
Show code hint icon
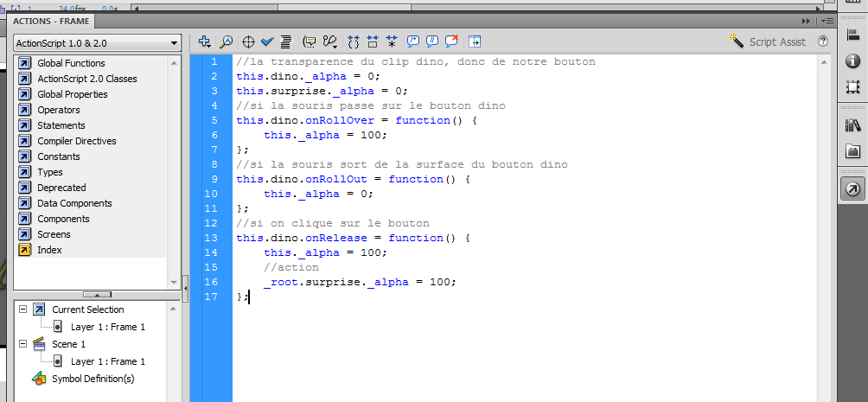tap(310, 41)
